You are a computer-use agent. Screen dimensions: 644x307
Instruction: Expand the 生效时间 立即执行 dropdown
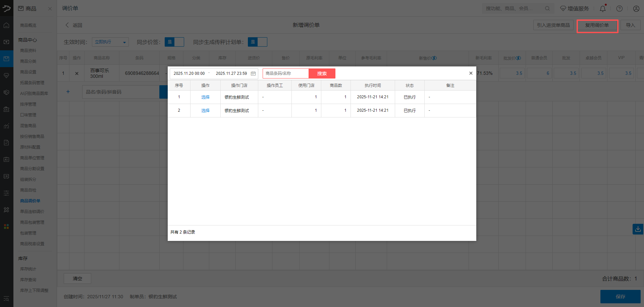pos(110,42)
